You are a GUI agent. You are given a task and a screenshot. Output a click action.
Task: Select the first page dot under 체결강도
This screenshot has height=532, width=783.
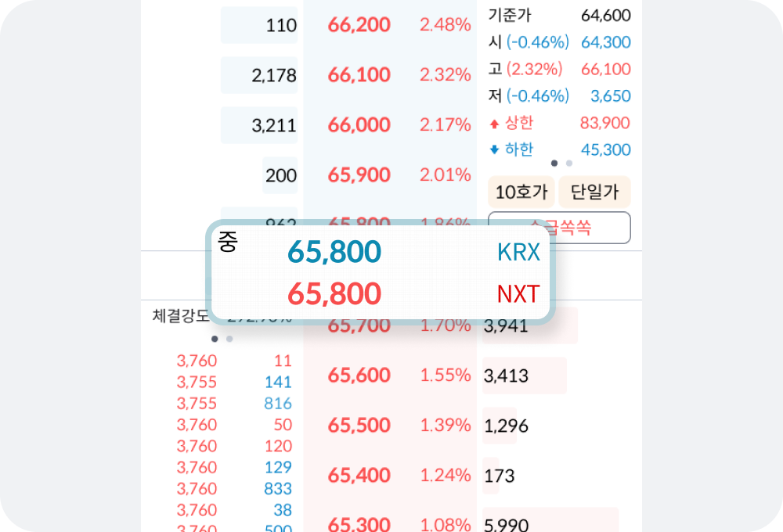click(x=215, y=339)
